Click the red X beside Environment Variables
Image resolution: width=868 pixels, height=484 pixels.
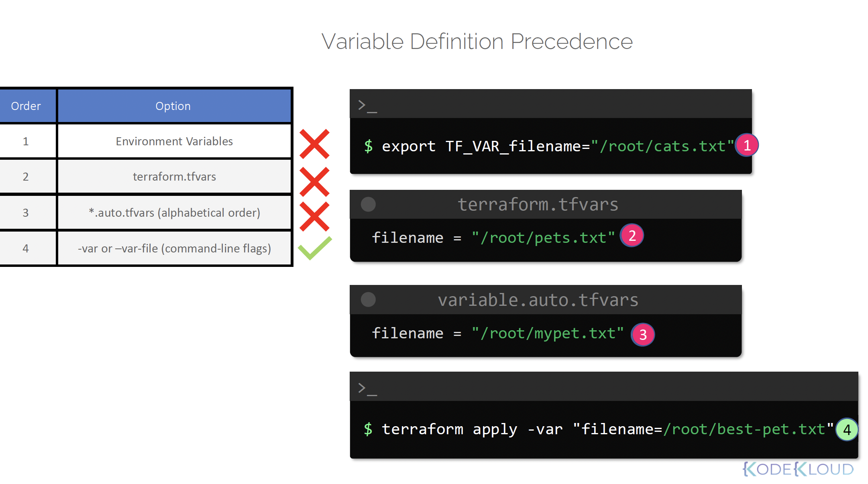pyautogui.click(x=314, y=144)
